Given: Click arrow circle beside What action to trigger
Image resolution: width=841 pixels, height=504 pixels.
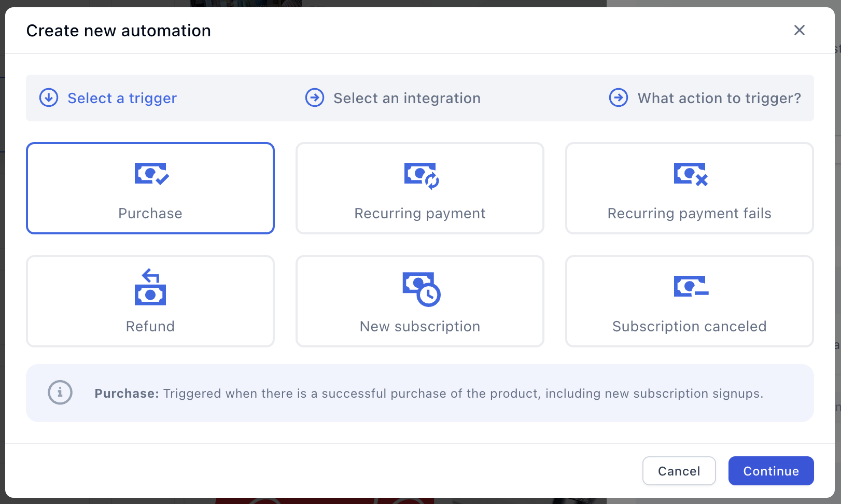Looking at the screenshot, I should tap(619, 97).
